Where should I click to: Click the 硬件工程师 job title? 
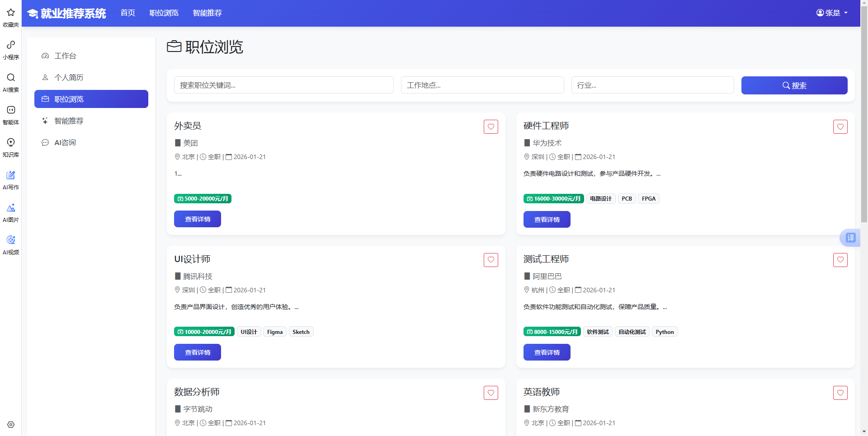(x=546, y=126)
